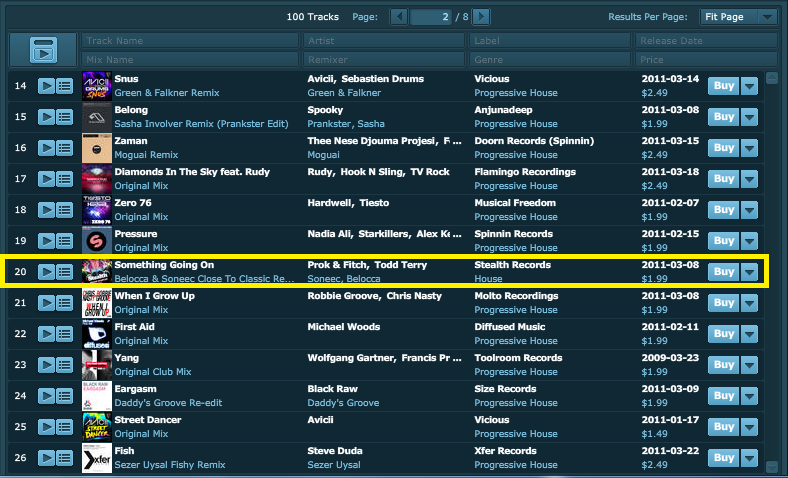Expand buy options for Pressure
This screenshot has width=788, height=478.
click(749, 241)
